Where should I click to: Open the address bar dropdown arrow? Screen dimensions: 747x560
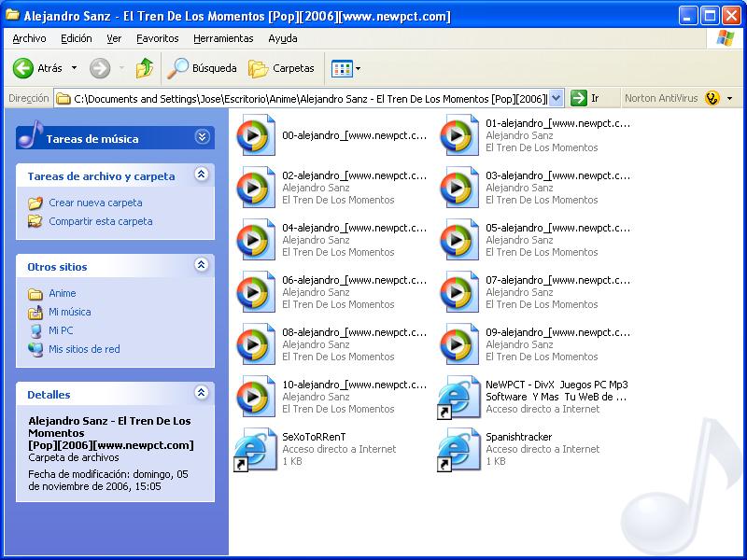point(557,98)
